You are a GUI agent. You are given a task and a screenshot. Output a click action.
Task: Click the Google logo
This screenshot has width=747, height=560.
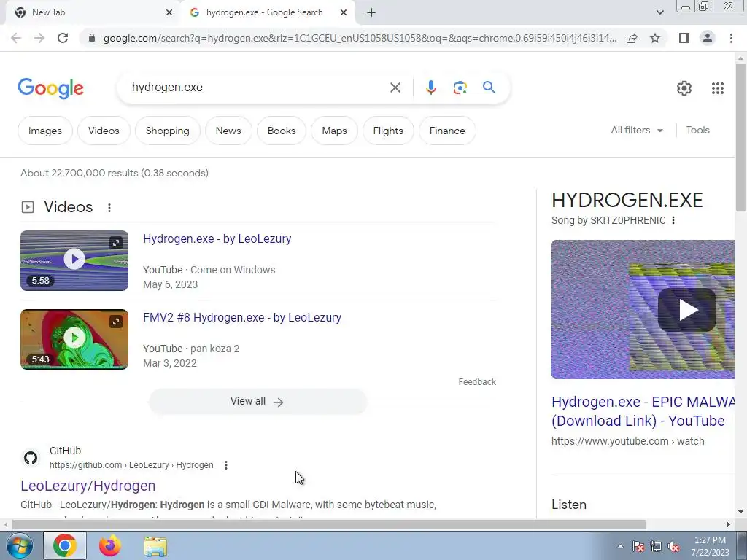click(x=51, y=88)
